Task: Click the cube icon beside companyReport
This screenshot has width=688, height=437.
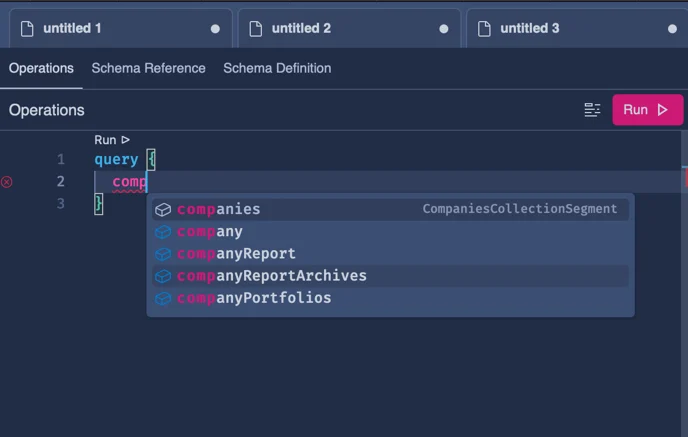Action: 163,254
